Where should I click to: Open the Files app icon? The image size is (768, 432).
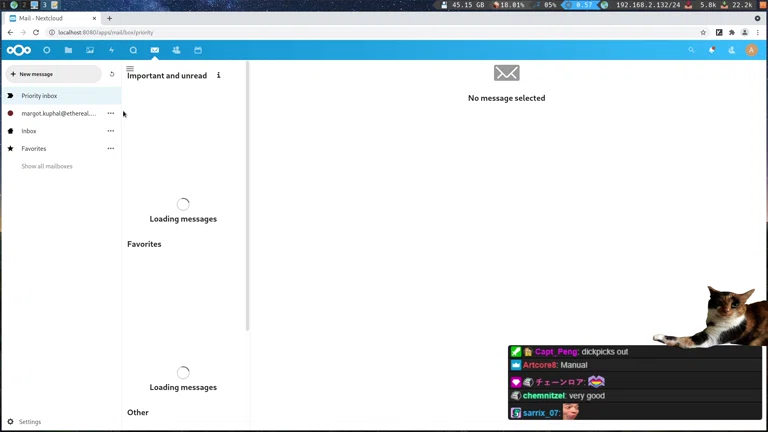(68, 50)
